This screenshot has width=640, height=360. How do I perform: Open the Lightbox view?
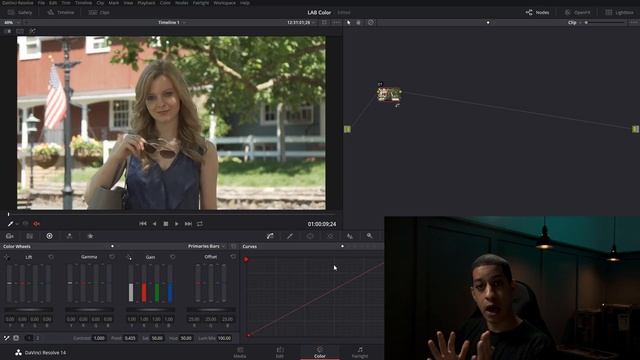[x=619, y=12]
